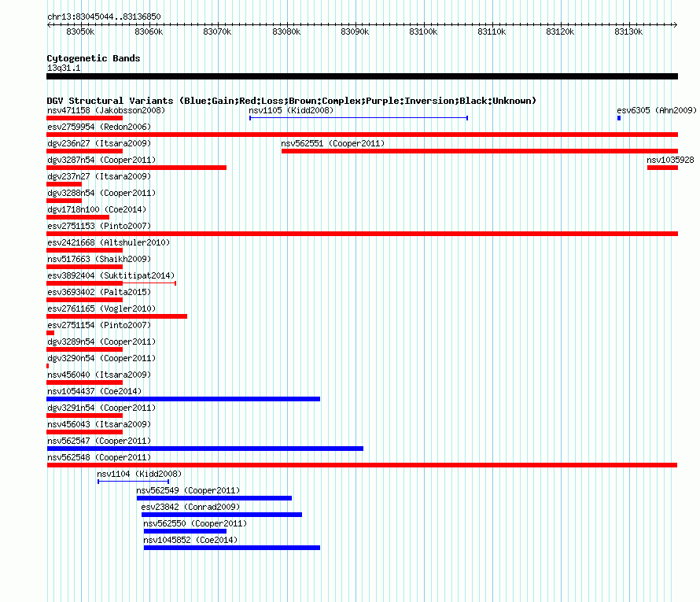Select the dgv3291n54 (Cooper2011) label
Screen dimensions: 700x602
101,408
